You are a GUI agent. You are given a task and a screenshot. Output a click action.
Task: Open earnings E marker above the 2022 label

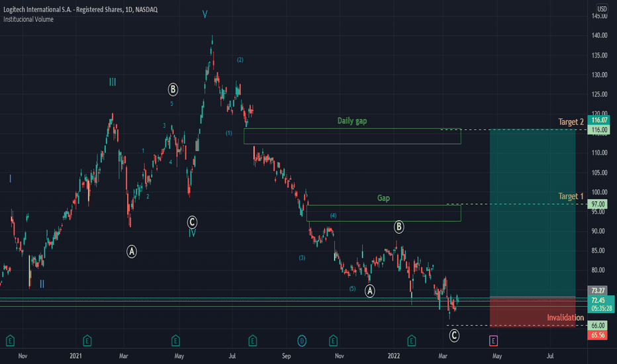click(x=412, y=341)
